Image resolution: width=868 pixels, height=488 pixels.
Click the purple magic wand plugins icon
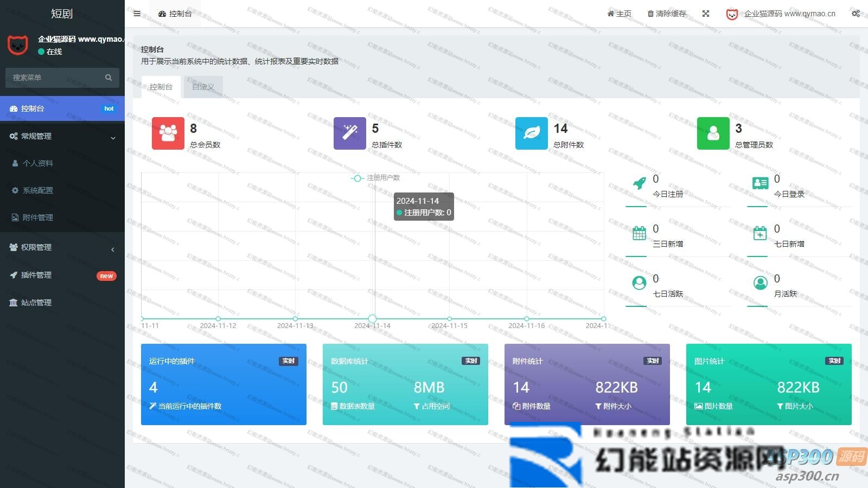(349, 133)
